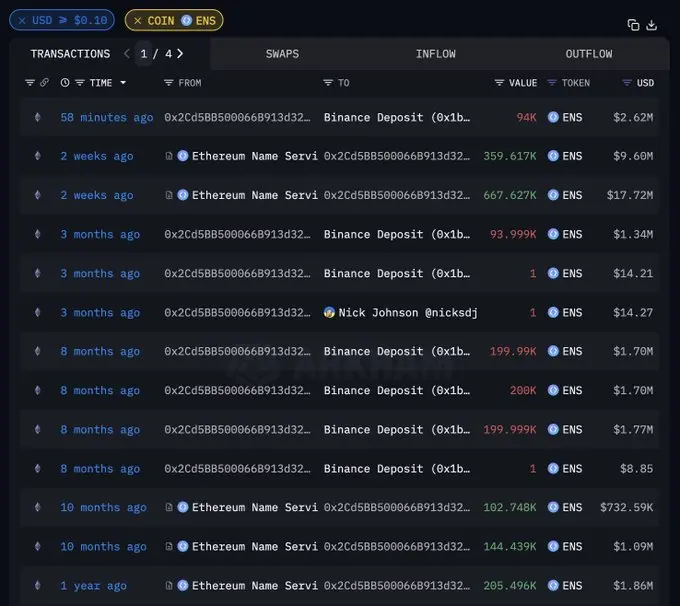This screenshot has height=606, width=680.
Task: Click the filter icon beside VALUE
Action: (x=499, y=83)
